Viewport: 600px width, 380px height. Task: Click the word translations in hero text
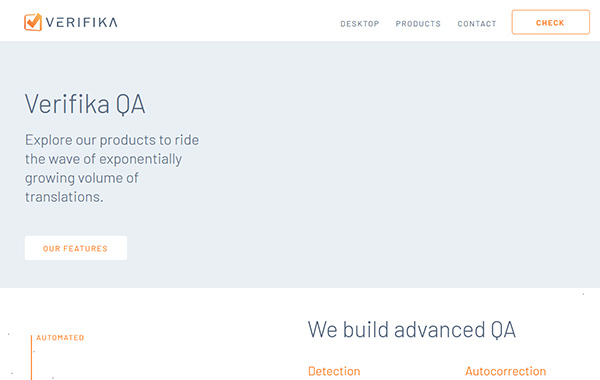pyautogui.click(x=62, y=197)
